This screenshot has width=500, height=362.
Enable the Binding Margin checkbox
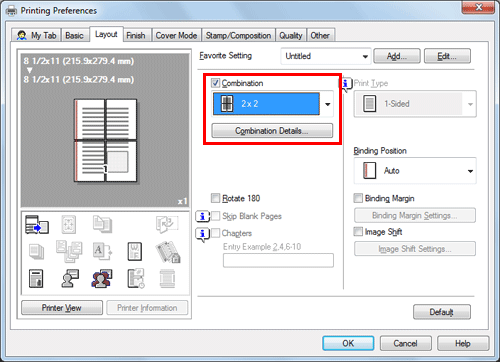(358, 198)
